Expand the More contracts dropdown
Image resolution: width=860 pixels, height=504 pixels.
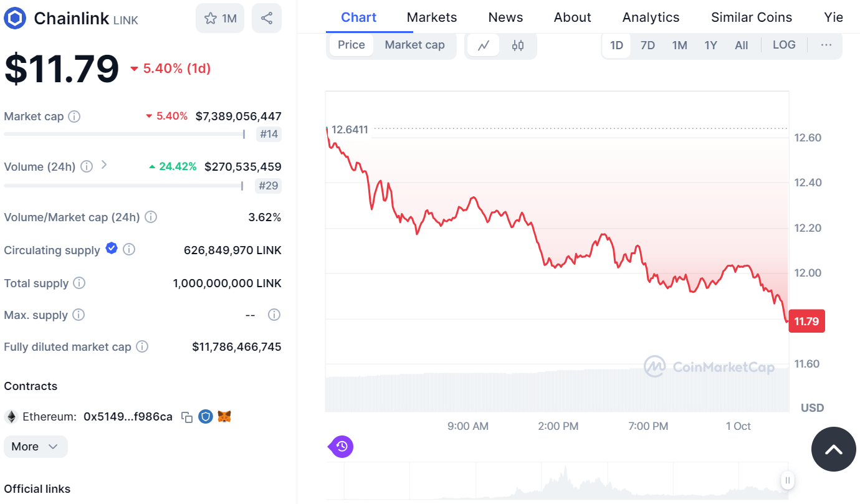[x=36, y=447]
